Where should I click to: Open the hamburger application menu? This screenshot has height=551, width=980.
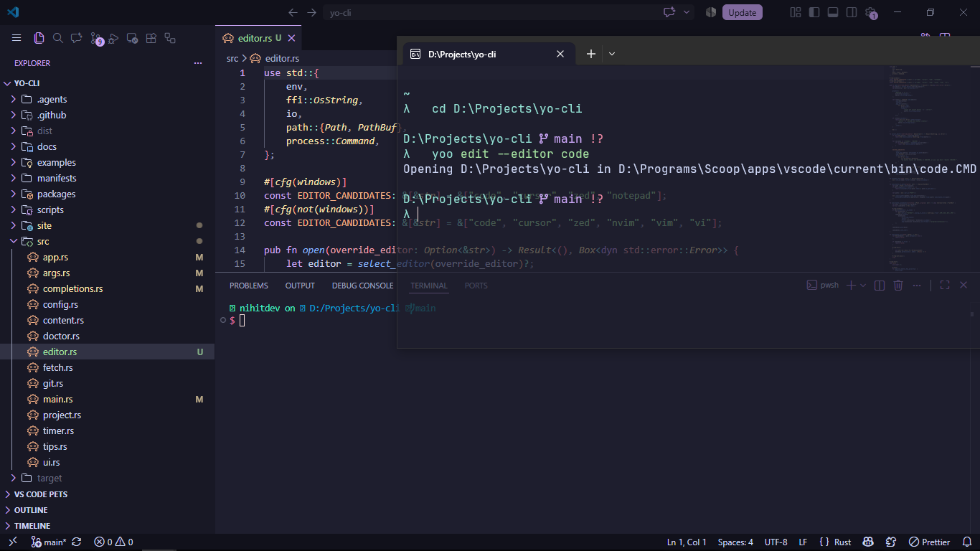pos(17,38)
